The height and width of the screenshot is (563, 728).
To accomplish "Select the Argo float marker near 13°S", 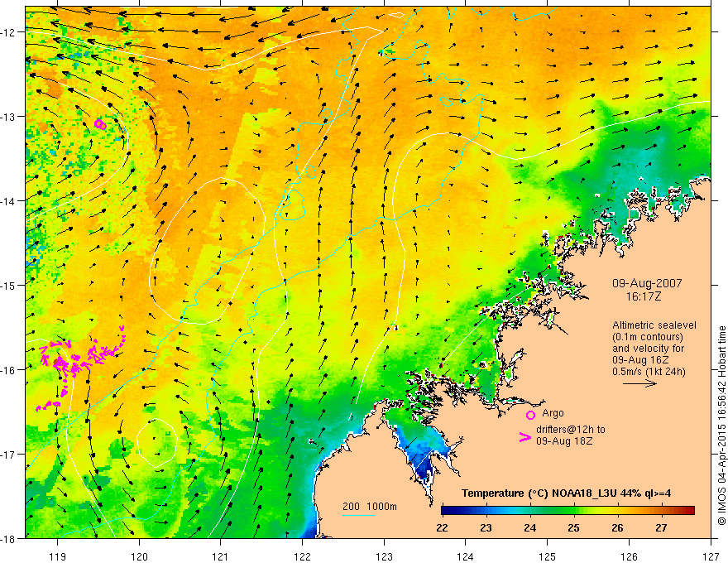I will [100, 124].
